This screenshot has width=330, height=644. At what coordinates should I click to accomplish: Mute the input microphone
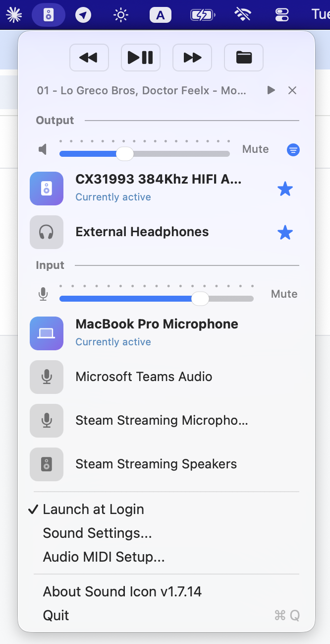coord(284,294)
